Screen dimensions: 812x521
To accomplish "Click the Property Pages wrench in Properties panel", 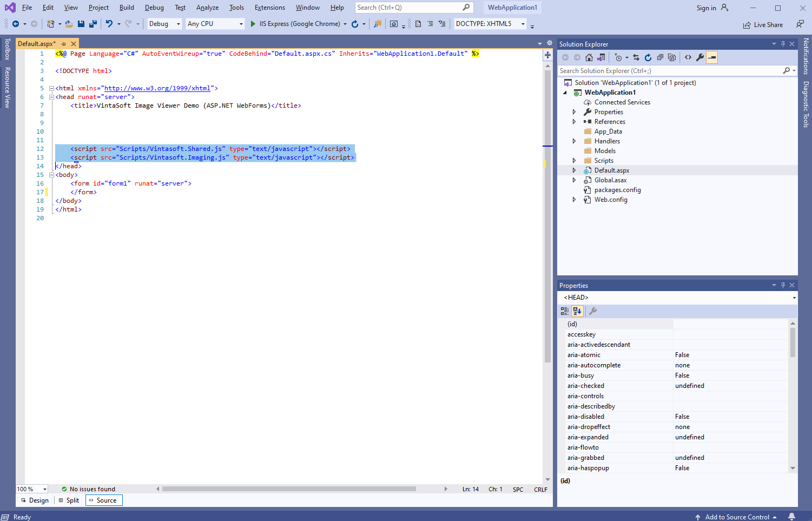I will click(593, 311).
